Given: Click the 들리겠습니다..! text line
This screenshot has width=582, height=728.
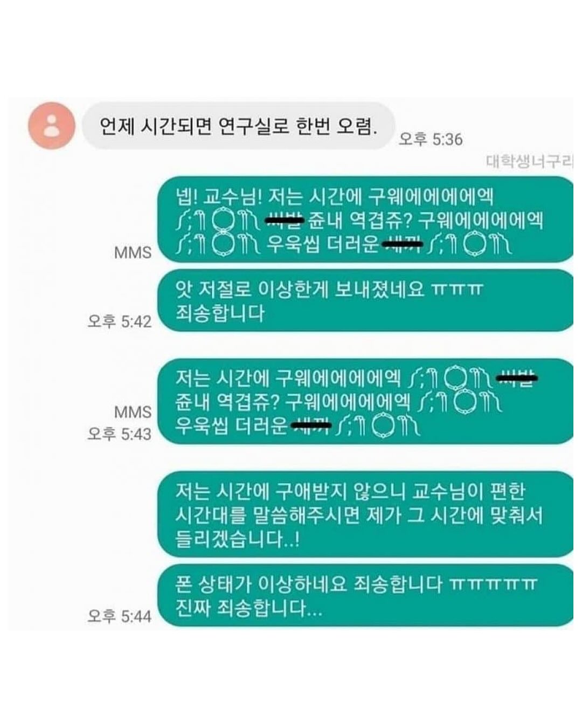Looking at the screenshot, I should (238, 539).
